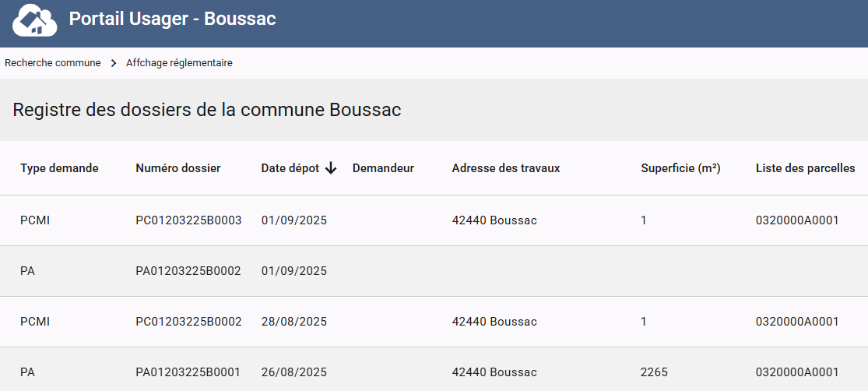Select dossier PA01203225B0002 row
This screenshot has width=868, height=391.
click(188, 271)
